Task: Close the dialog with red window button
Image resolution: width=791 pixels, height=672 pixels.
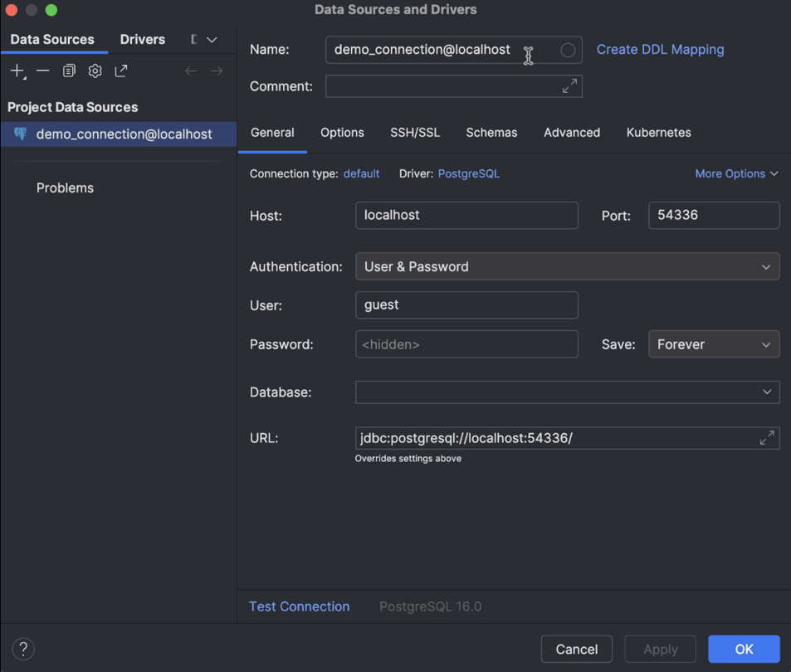Action: tap(11, 10)
